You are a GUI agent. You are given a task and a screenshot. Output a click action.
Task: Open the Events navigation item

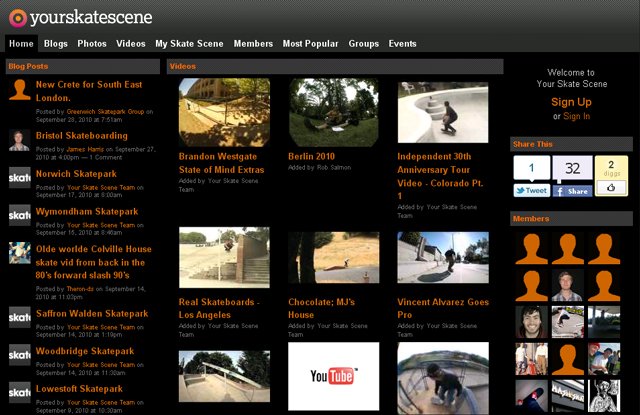click(403, 44)
